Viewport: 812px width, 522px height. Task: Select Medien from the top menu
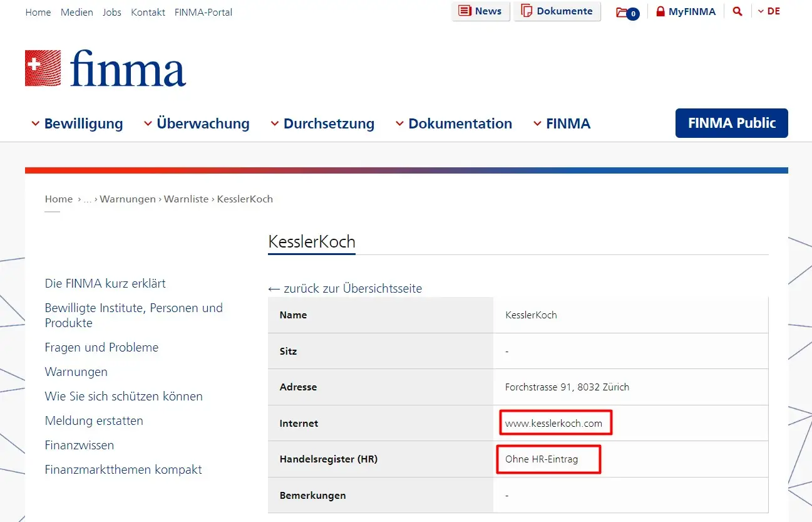click(x=76, y=12)
